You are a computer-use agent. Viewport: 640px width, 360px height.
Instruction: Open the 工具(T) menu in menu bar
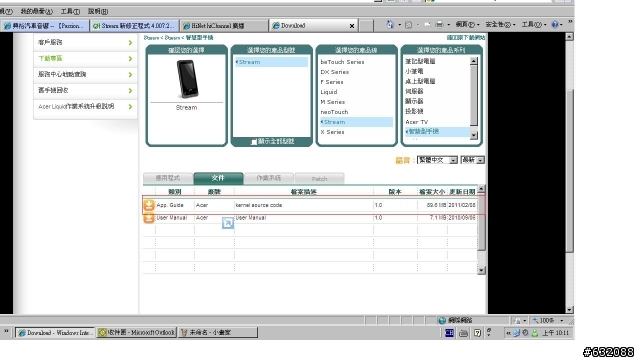click(70, 11)
